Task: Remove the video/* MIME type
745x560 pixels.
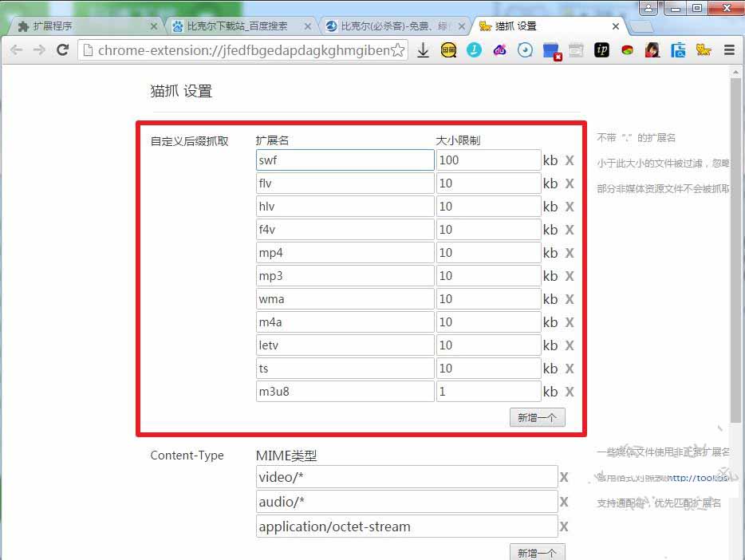Action: pyautogui.click(x=563, y=477)
